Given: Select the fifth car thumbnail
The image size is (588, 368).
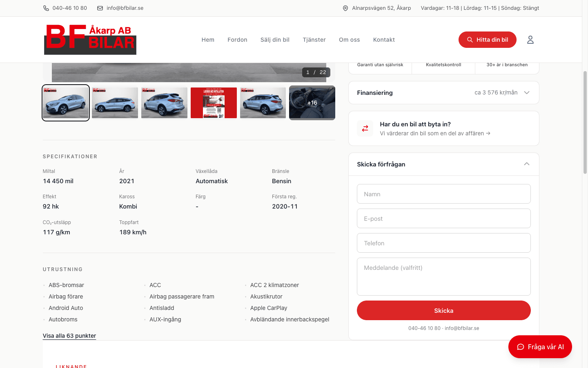Looking at the screenshot, I should (x=263, y=103).
